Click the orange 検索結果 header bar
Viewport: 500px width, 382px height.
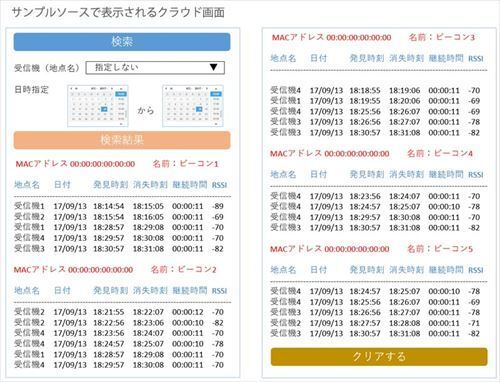click(x=122, y=140)
